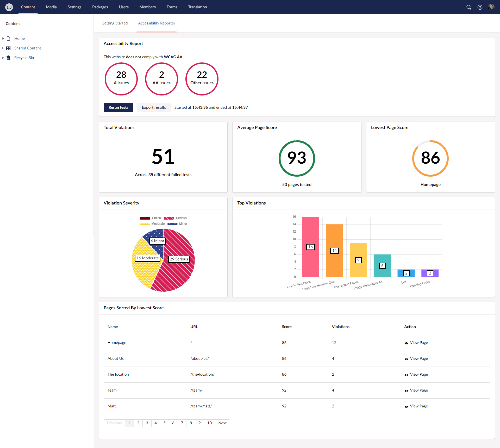Click the Export results button
The image size is (500, 448).
154,107
